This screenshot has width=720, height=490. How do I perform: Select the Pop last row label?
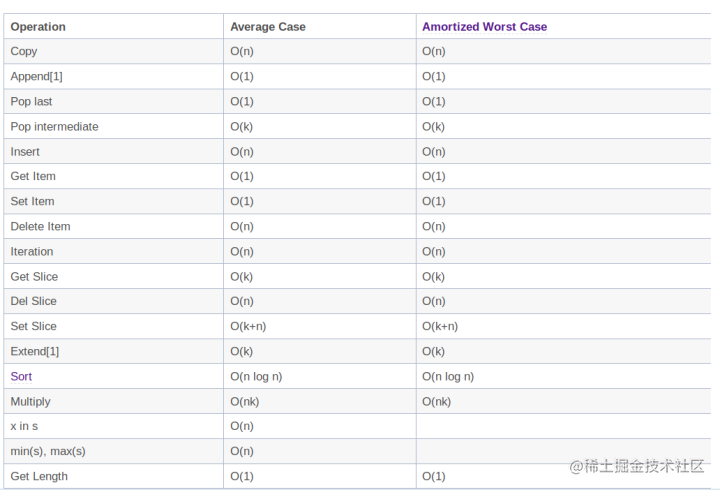coord(31,101)
